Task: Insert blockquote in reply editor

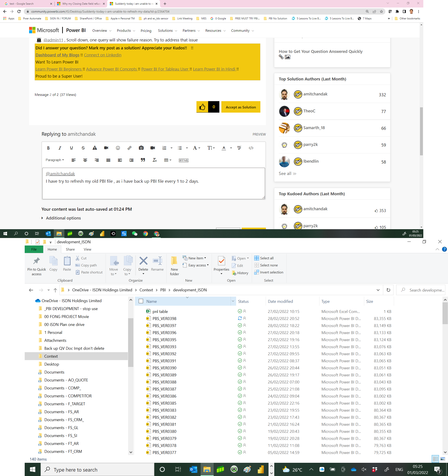Action: coord(143,160)
